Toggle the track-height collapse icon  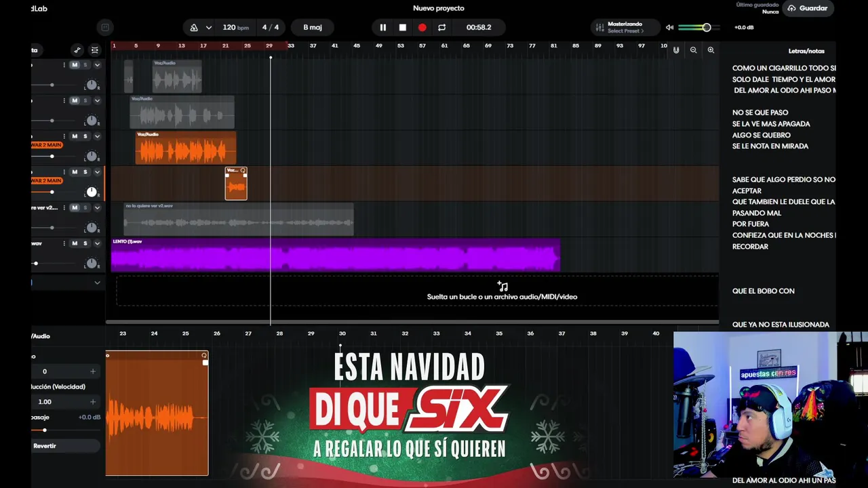(x=95, y=50)
